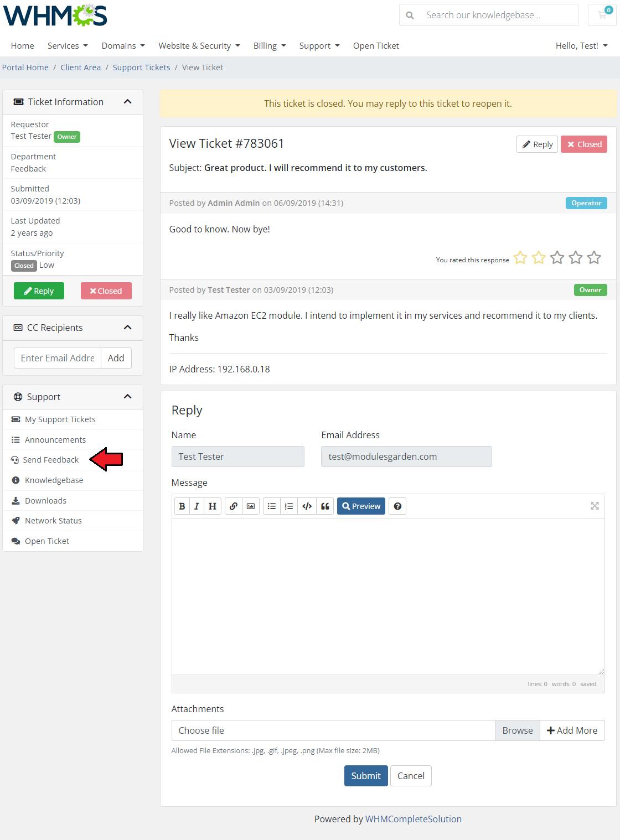620x840 pixels.
Task: Insert image in message editor
Action: click(x=251, y=506)
